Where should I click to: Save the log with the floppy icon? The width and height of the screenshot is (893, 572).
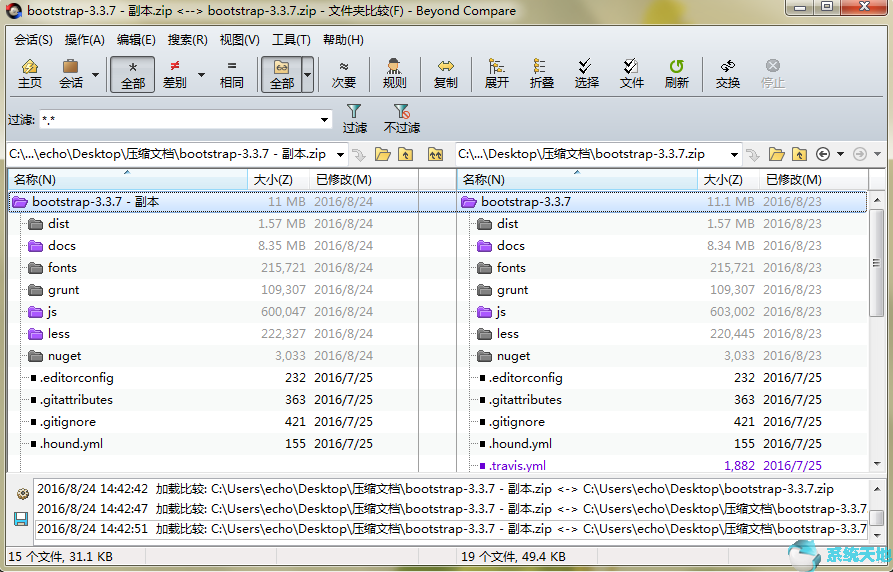[x=22, y=518]
